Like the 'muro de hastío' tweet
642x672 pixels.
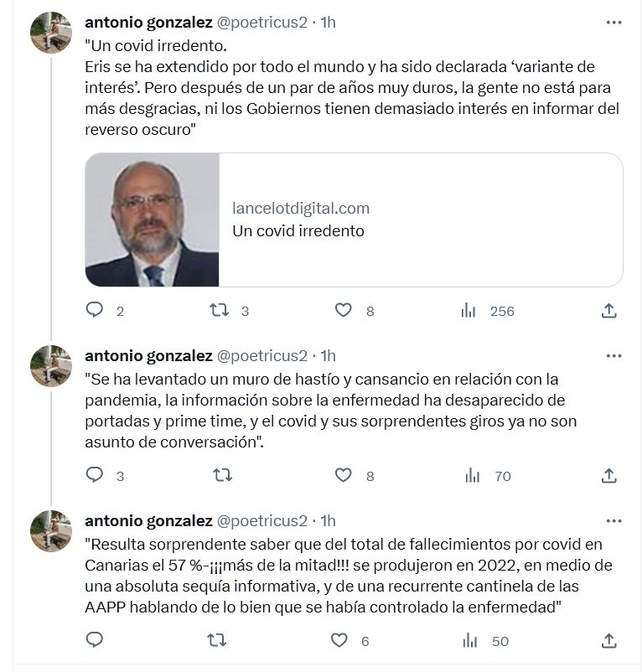(343, 476)
